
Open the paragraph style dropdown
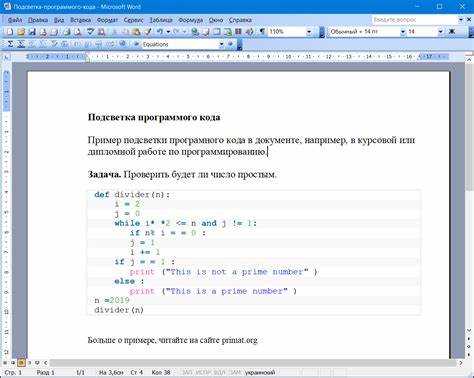[x=403, y=32]
